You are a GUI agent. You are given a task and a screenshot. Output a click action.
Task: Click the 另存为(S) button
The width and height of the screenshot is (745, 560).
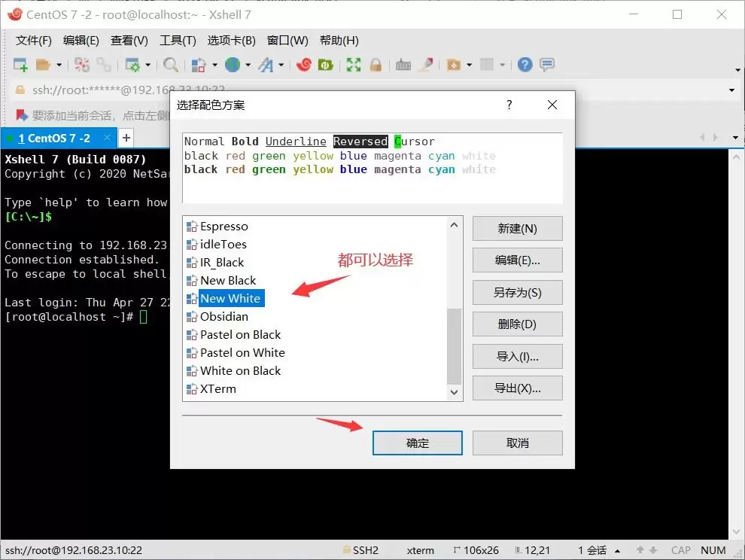click(518, 292)
